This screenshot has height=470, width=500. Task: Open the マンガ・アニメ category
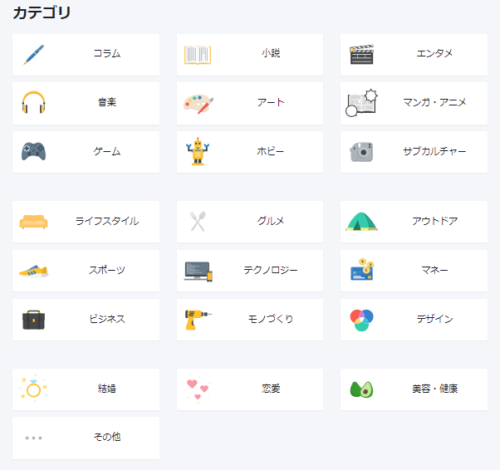(x=414, y=103)
